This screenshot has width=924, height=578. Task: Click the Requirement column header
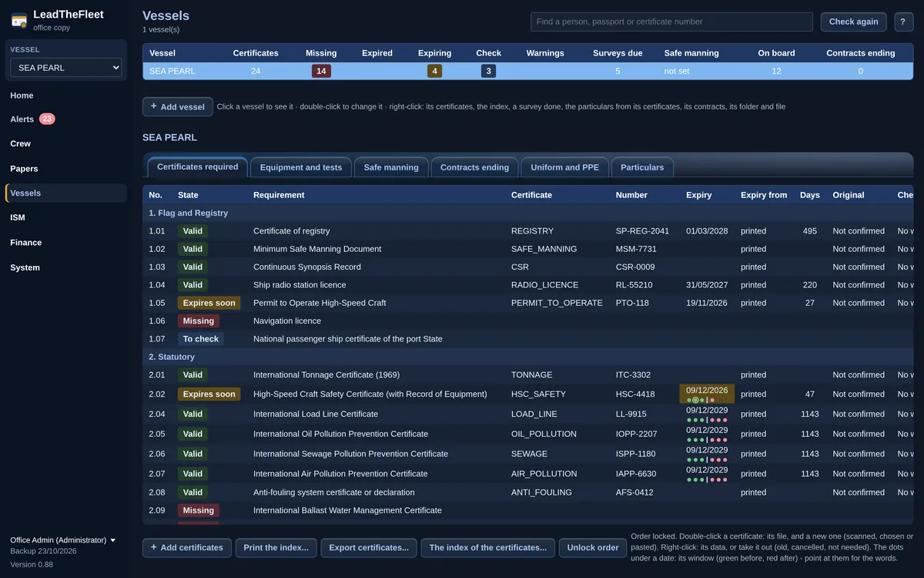click(279, 195)
